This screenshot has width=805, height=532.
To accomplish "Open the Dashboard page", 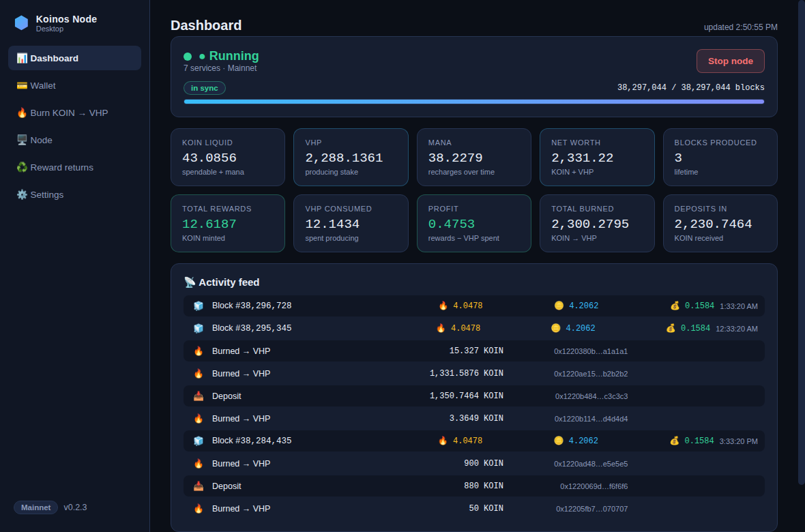I will point(74,58).
